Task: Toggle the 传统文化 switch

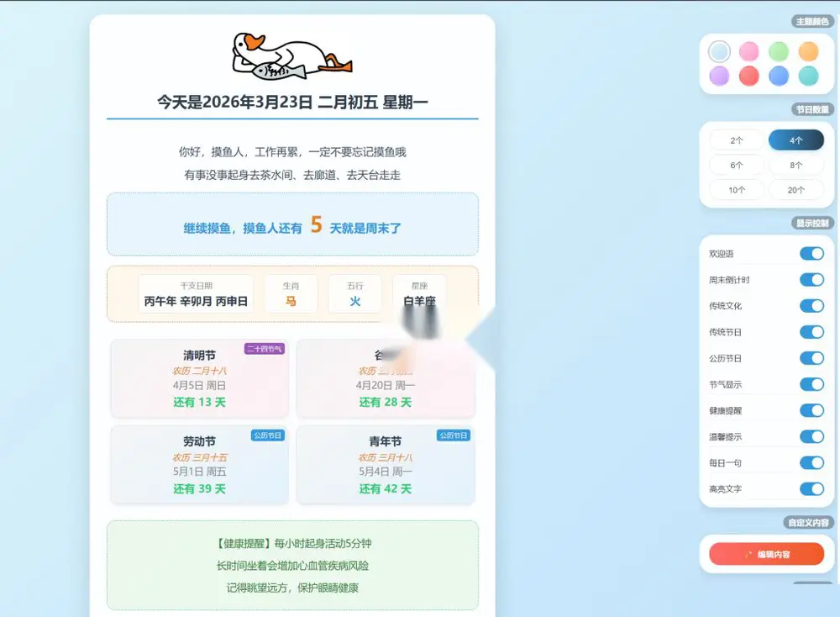Action: pos(811,305)
